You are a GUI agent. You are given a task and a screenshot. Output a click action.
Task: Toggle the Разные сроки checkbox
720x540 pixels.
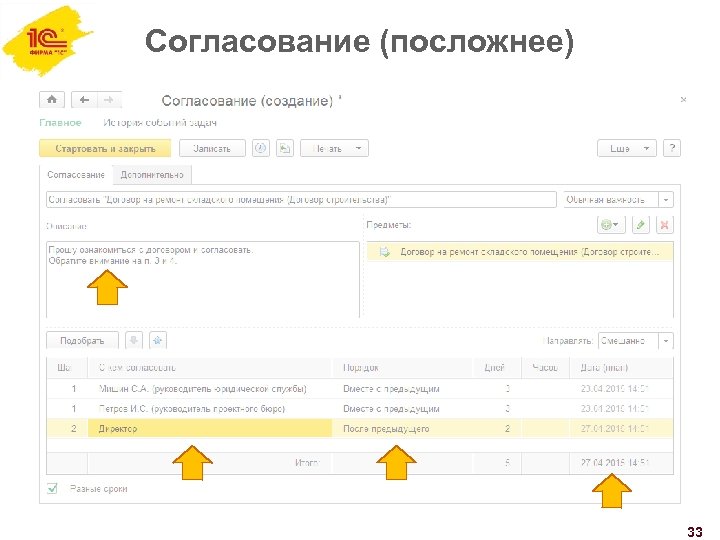coord(52,489)
